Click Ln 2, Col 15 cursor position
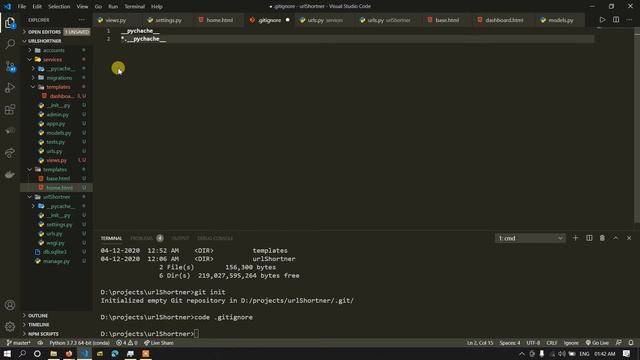This screenshot has height=360, width=640. click(480, 343)
